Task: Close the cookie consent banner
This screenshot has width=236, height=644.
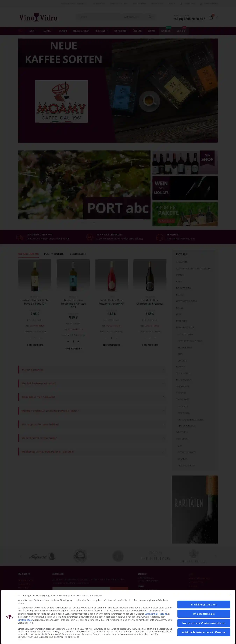Action: pyautogui.click(x=230, y=594)
